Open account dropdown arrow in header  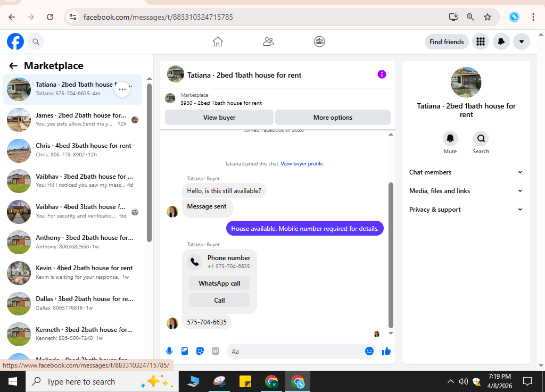coord(522,41)
